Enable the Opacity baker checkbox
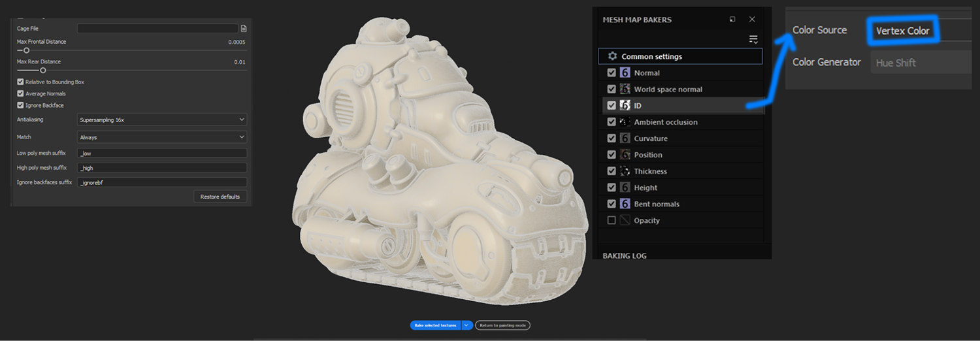The height and width of the screenshot is (341, 980). [612, 220]
